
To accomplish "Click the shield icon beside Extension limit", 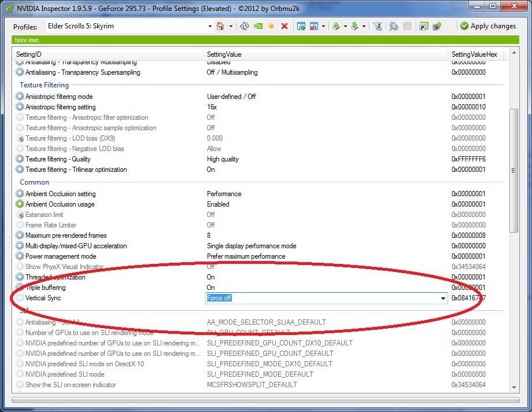I will (21, 215).
